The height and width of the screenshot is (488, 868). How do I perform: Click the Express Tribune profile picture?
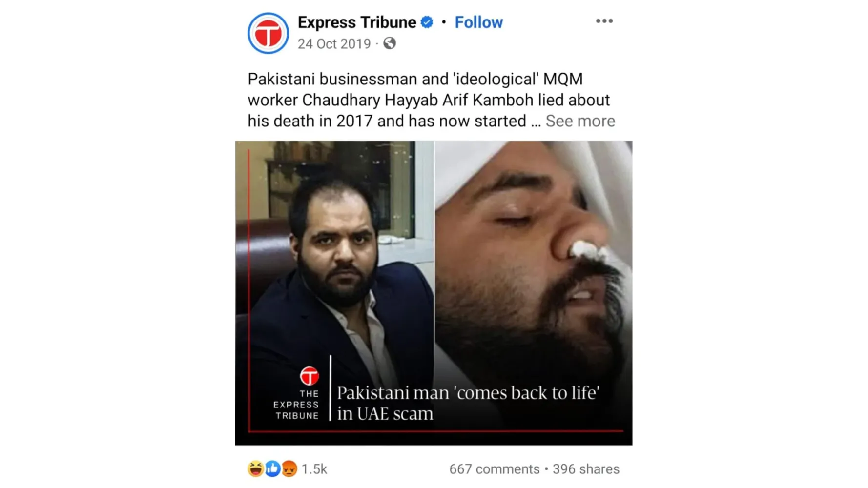(x=268, y=33)
